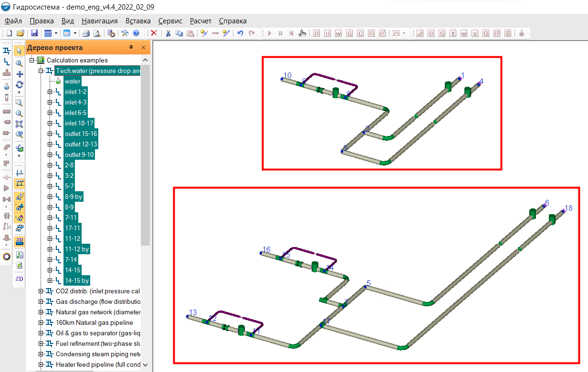Screen dimensions: 588x372
Task: Click the hand pointer icon in toolbar
Action: [x=303, y=33]
